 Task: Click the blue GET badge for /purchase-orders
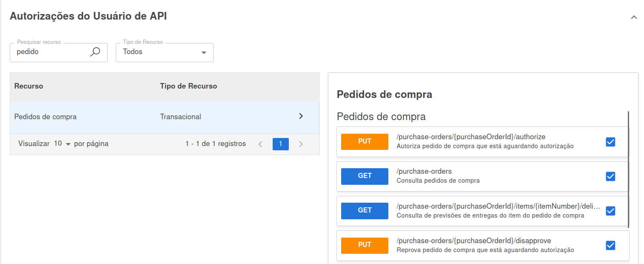(x=364, y=176)
